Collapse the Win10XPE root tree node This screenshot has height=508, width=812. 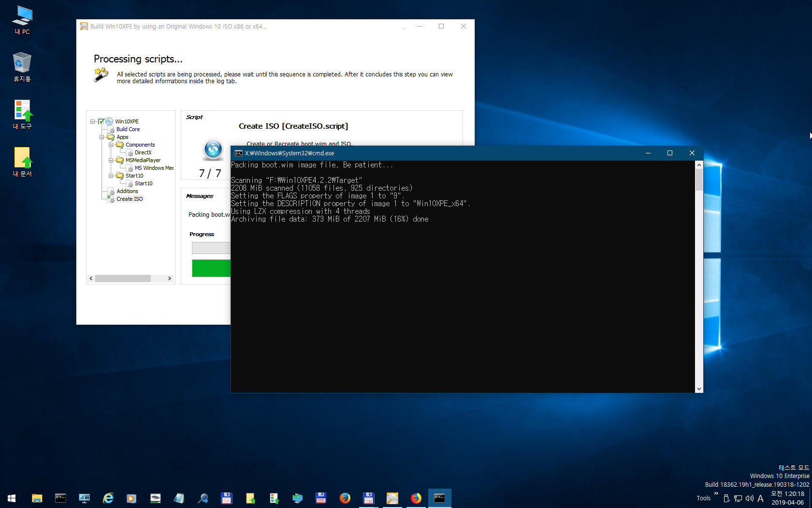coord(92,121)
